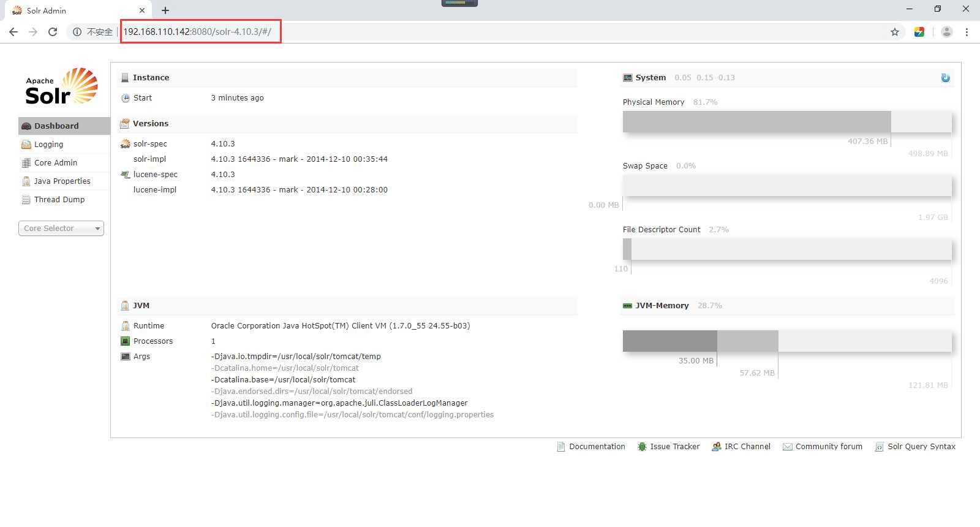The height and width of the screenshot is (527, 980).
Task: Click the -Djava.endorsed.dirs argument line
Action: pos(312,392)
